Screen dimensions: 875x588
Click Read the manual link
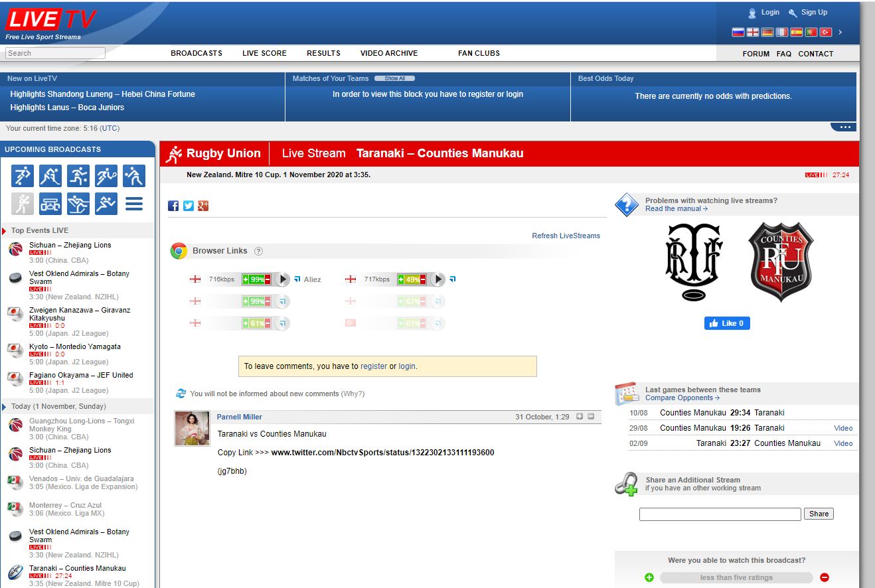676,208
